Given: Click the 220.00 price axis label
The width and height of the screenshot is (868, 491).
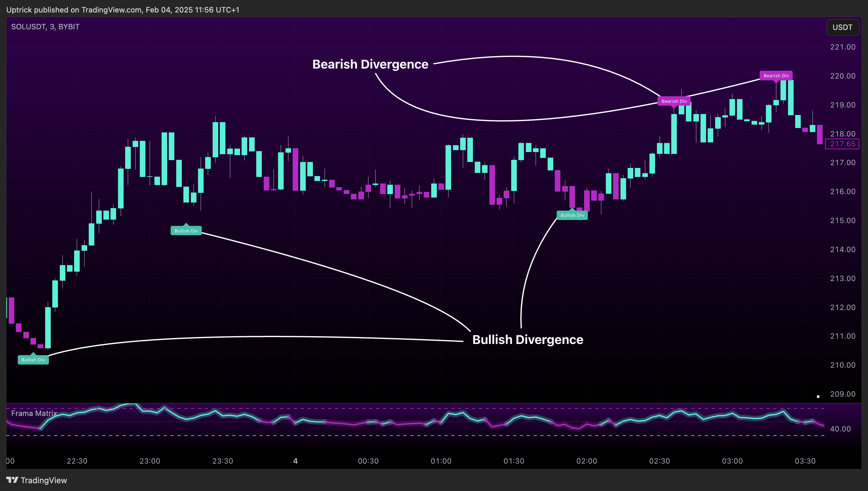Looking at the screenshot, I should [x=843, y=76].
